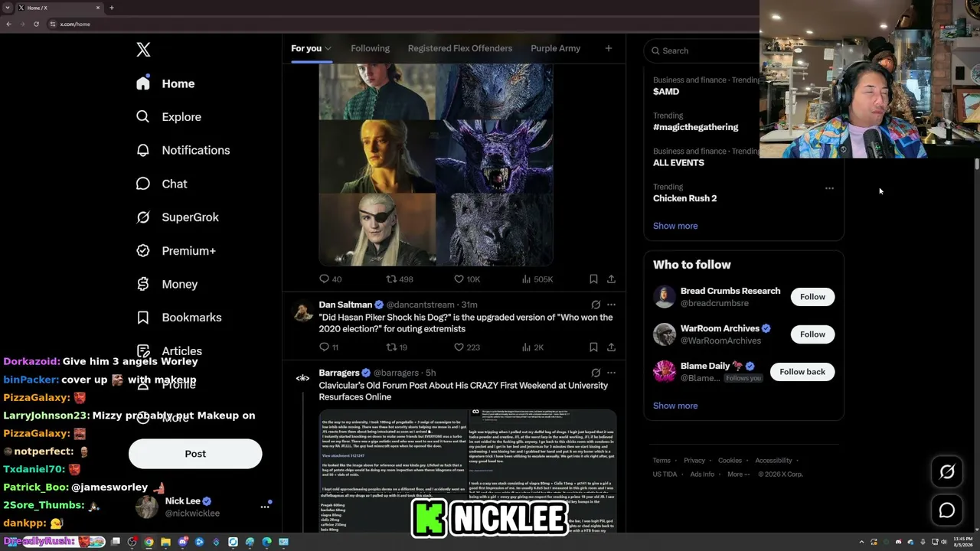Open account menu next to Nick Lee
The width and height of the screenshot is (980, 551).
coord(265,507)
